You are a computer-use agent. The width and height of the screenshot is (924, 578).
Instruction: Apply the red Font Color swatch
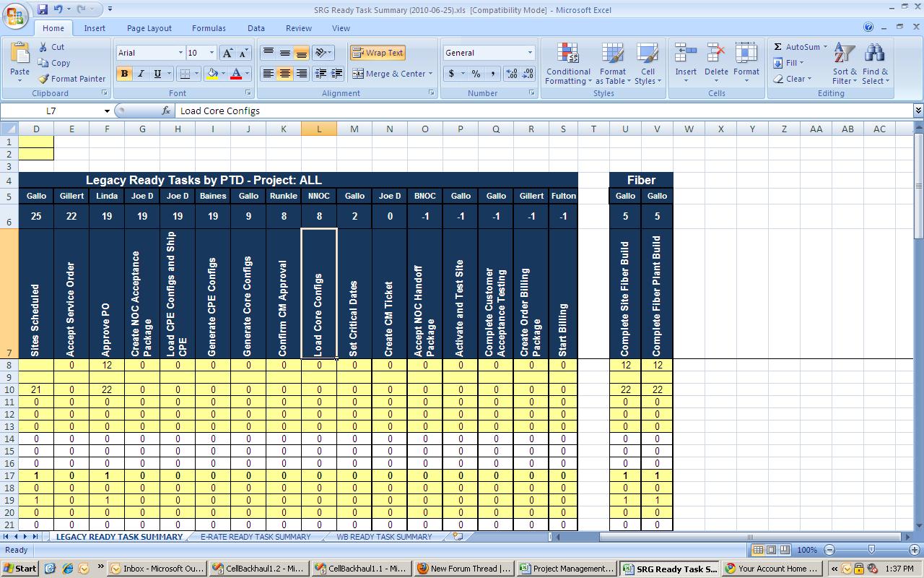236,74
